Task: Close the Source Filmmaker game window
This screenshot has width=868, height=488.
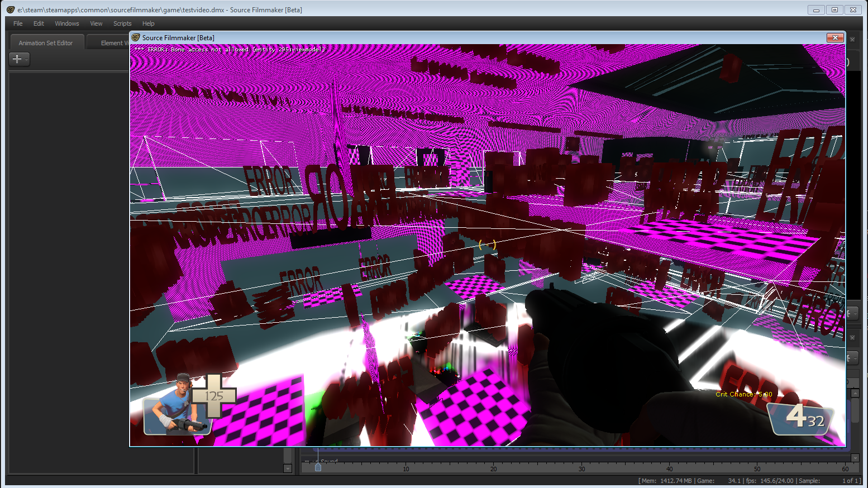Action: point(834,37)
